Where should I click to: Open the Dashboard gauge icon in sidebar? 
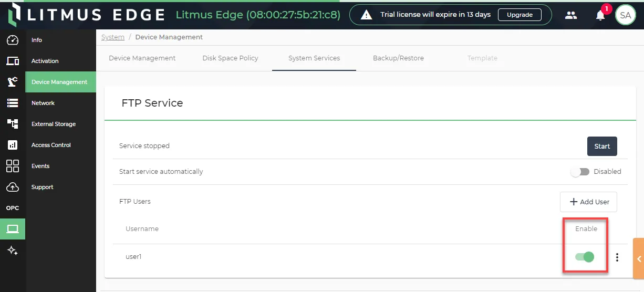coord(13,40)
